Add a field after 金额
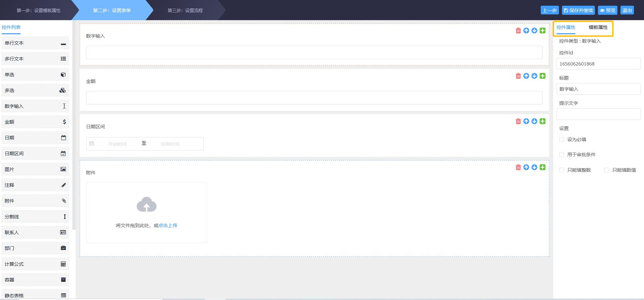This screenshot has width=644, height=300. point(542,76)
